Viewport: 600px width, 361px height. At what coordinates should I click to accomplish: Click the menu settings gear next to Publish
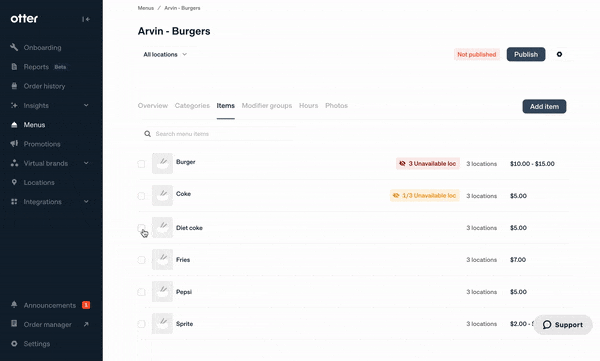point(559,54)
